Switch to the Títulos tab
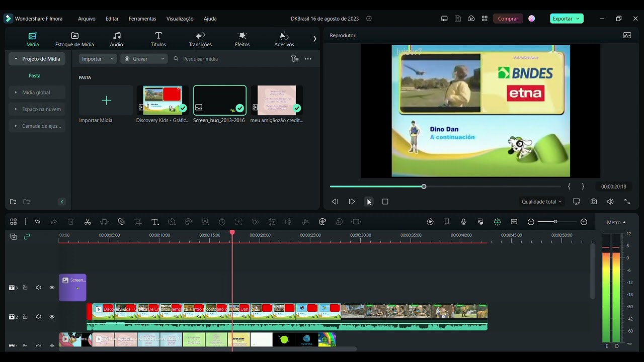The height and width of the screenshot is (362, 644). [x=158, y=40]
